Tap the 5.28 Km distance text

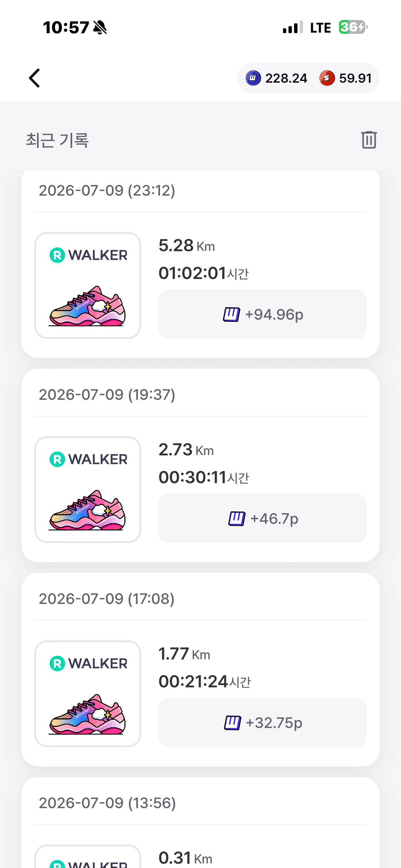coord(186,246)
